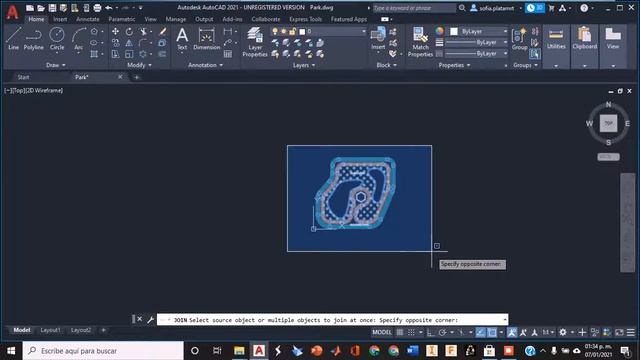Expand the Modify panel
The height and width of the screenshot is (360, 640).
tap(139, 65)
